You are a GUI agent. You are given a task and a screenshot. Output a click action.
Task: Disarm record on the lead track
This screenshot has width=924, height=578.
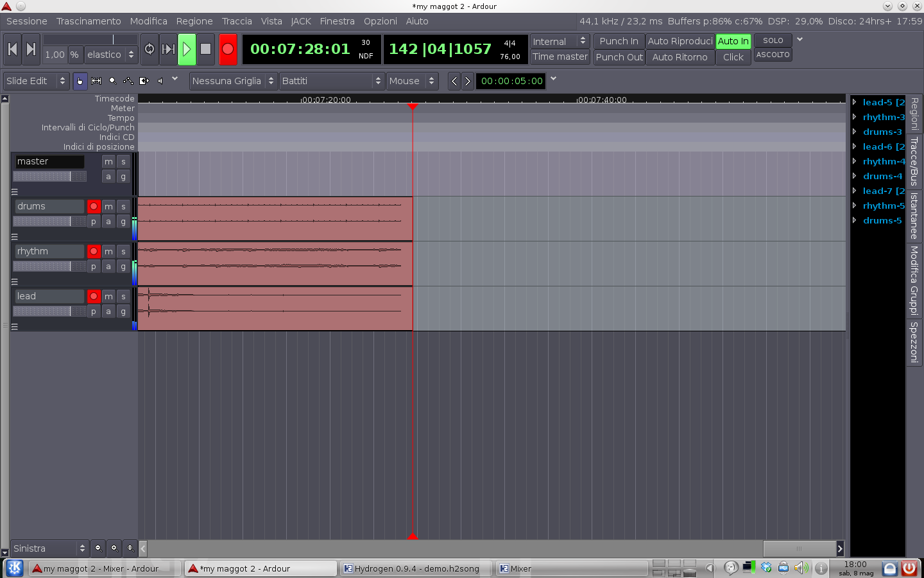tap(94, 296)
